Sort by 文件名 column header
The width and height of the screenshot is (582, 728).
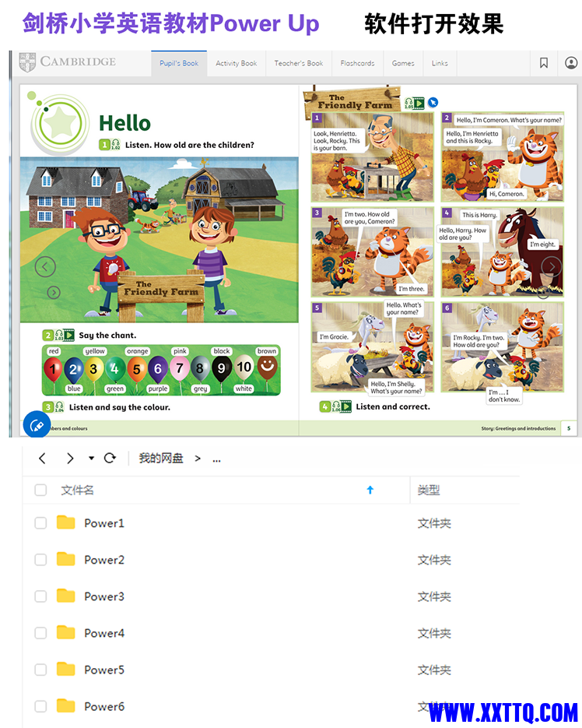point(78,490)
